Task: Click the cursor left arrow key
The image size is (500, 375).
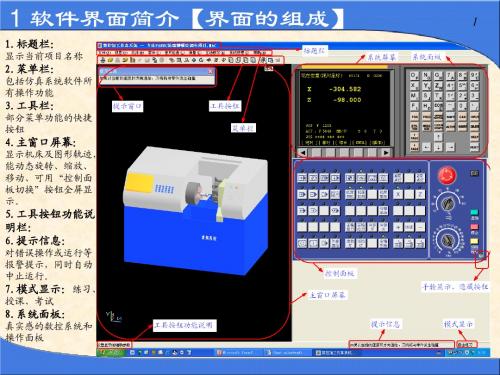Action: click(426, 147)
